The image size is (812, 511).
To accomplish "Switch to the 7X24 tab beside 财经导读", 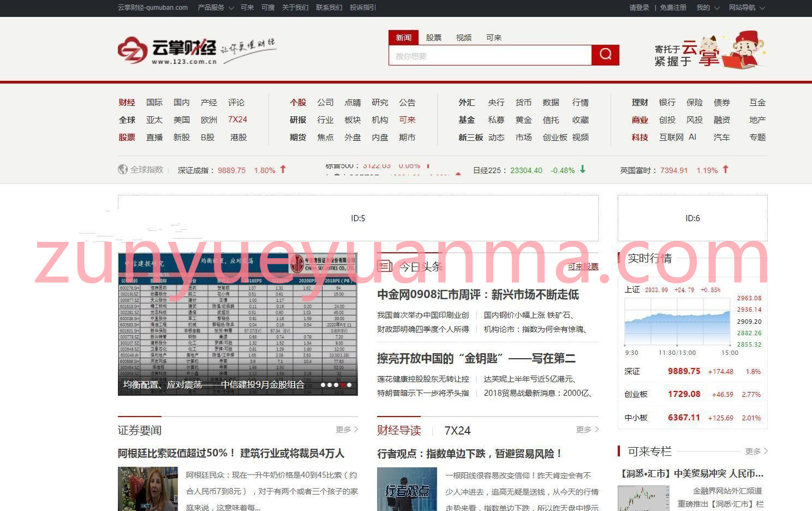I will (x=457, y=430).
